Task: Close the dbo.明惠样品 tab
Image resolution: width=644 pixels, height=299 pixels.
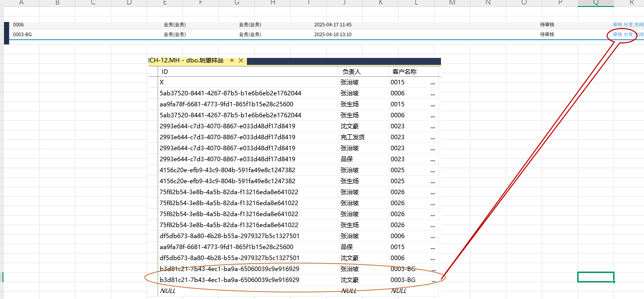Action: 241,60
